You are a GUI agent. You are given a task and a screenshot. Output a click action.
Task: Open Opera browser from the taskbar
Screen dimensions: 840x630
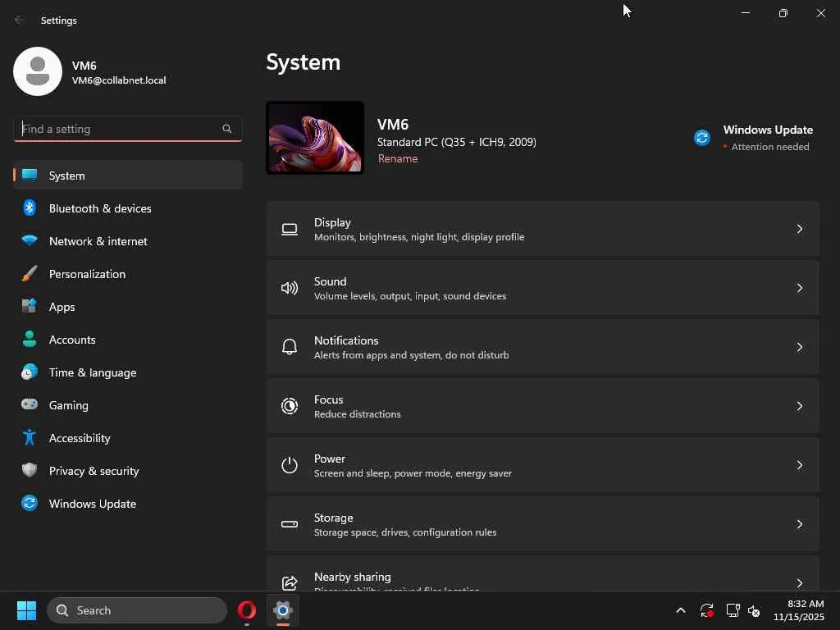point(246,610)
